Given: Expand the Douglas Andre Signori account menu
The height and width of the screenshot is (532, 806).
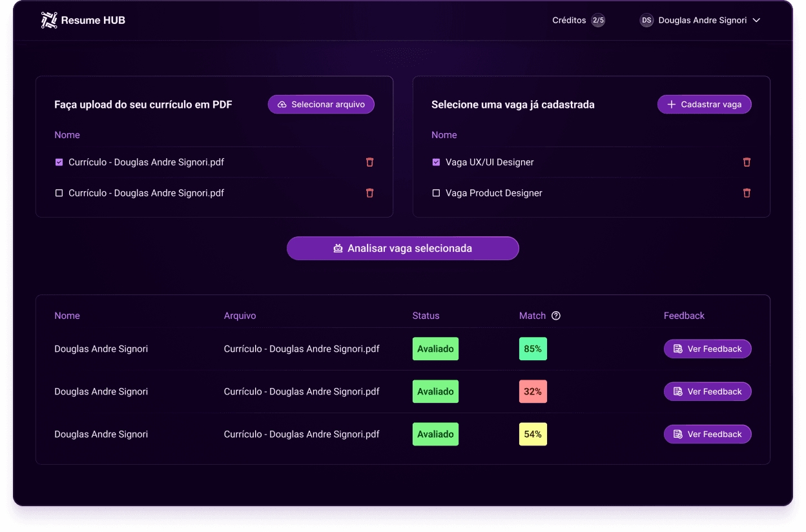Looking at the screenshot, I should [x=756, y=20].
